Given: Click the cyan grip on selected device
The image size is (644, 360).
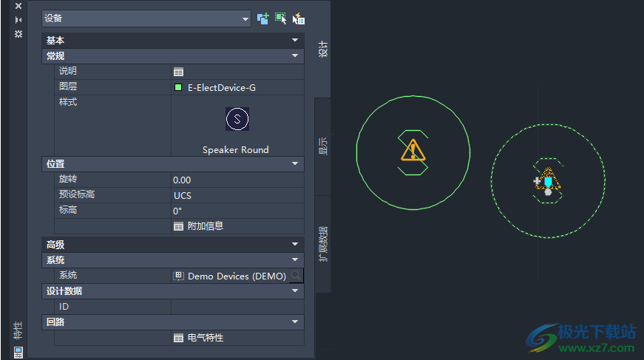Looking at the screenshot, I should tap(549, 181).
